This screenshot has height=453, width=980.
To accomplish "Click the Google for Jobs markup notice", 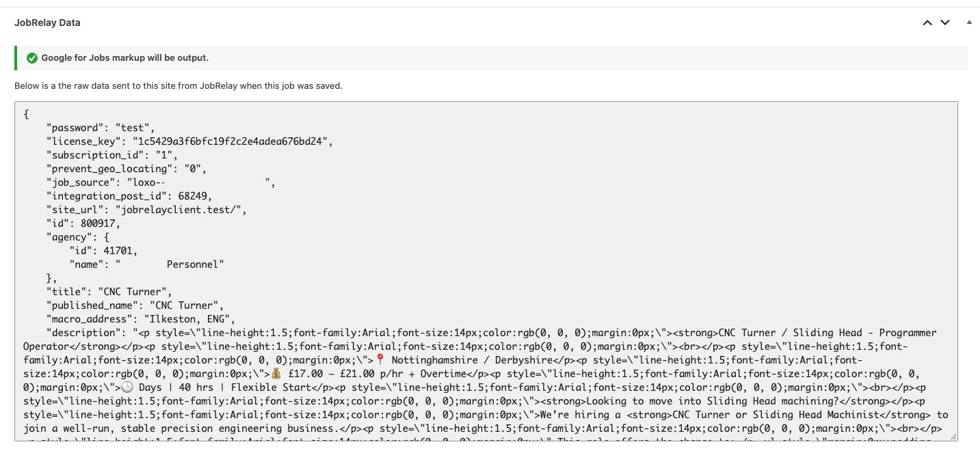I will (491, 58).
